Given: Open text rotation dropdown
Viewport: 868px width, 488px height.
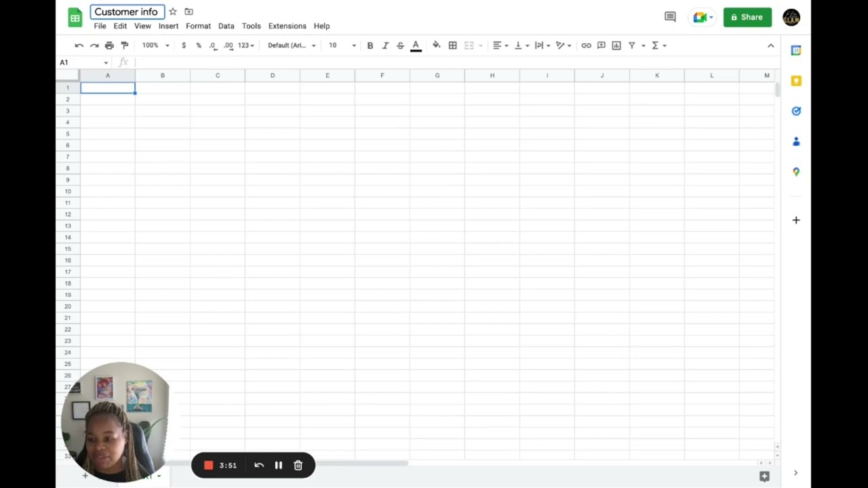Looking at the screenshot, I should (x=564, y=45).
